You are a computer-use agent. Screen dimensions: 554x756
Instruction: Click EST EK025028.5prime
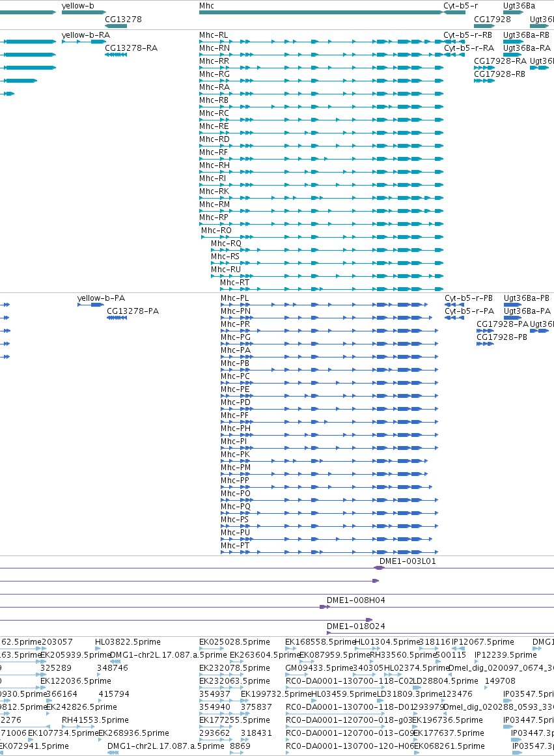234,642
